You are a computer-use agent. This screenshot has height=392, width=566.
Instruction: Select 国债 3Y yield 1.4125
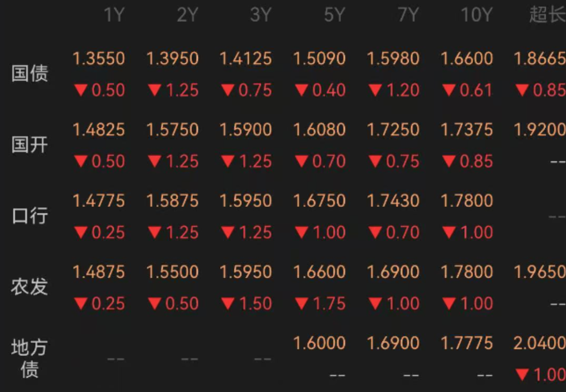(x=246, y=58)
